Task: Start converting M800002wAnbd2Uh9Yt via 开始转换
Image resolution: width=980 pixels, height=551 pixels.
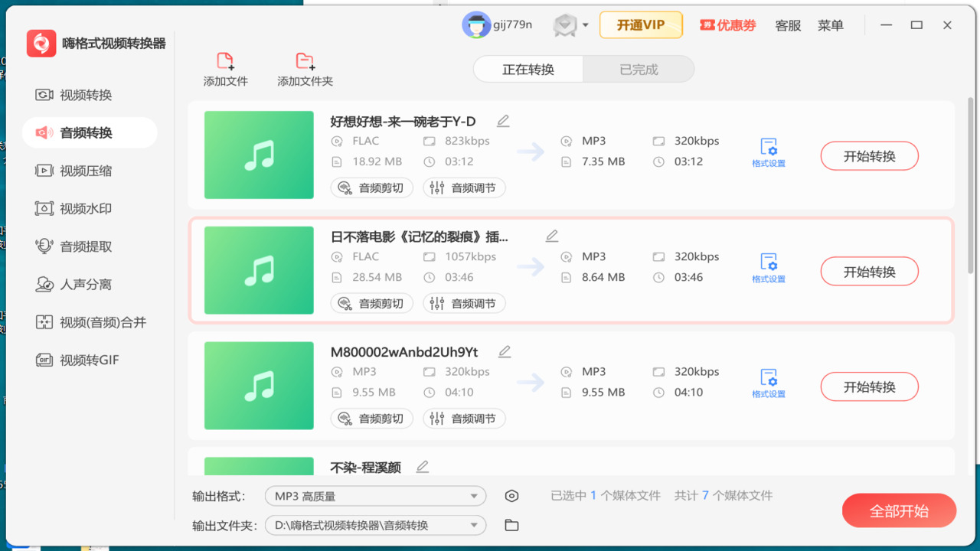Action: (869, 386)
